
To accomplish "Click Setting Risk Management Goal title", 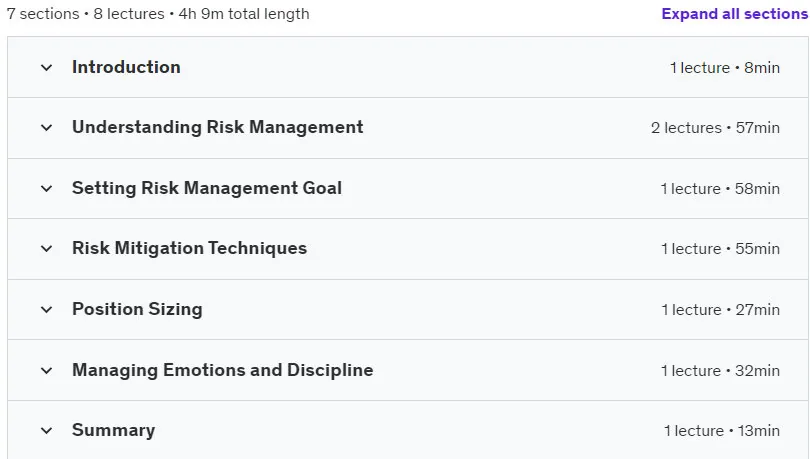I will click(207, 188).
